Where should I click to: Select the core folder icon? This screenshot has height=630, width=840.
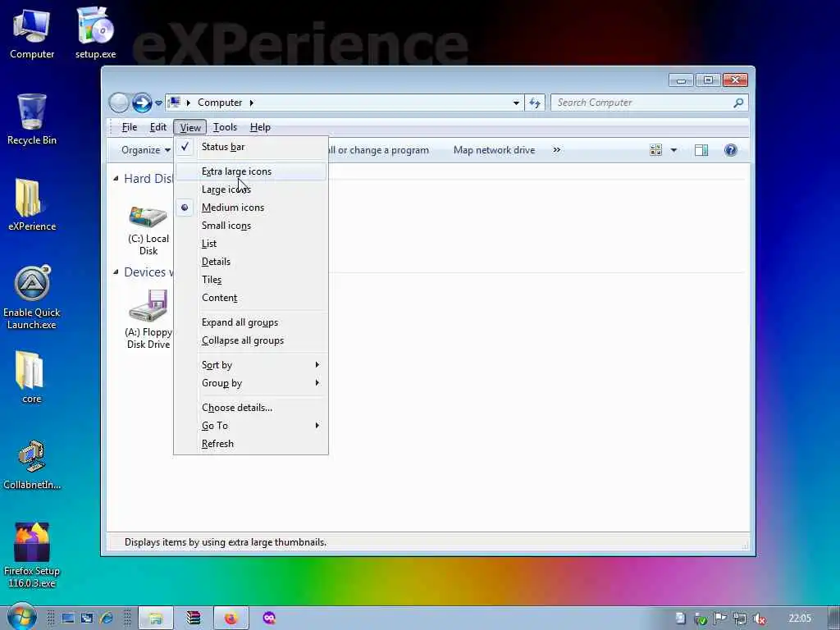[x=32, y=377]
